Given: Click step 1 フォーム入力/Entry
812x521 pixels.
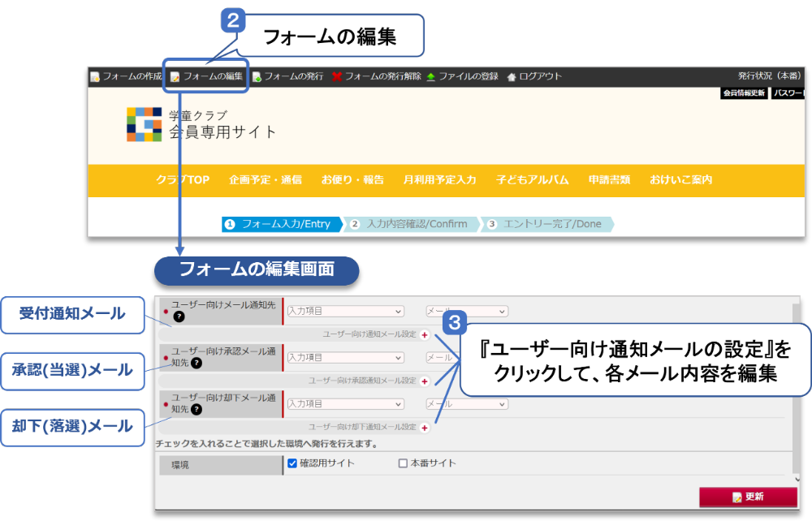Looking at the screenshot, I should pos(283,224).
